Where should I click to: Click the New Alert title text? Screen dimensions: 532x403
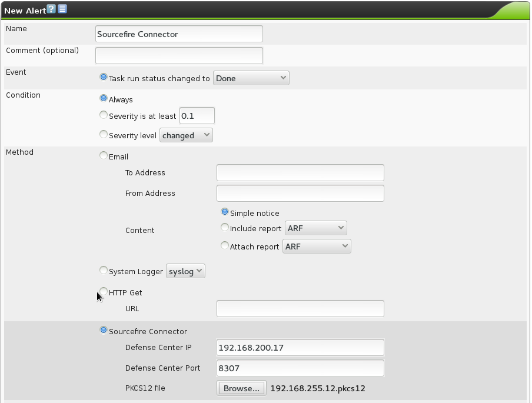point(25,11)
